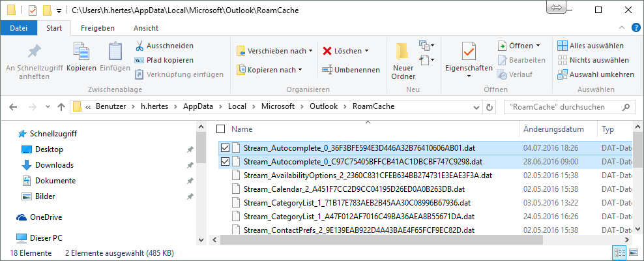Expand the Eigenschaften dropdown arrow
644x261 pixels.
[x=469, y=76]
